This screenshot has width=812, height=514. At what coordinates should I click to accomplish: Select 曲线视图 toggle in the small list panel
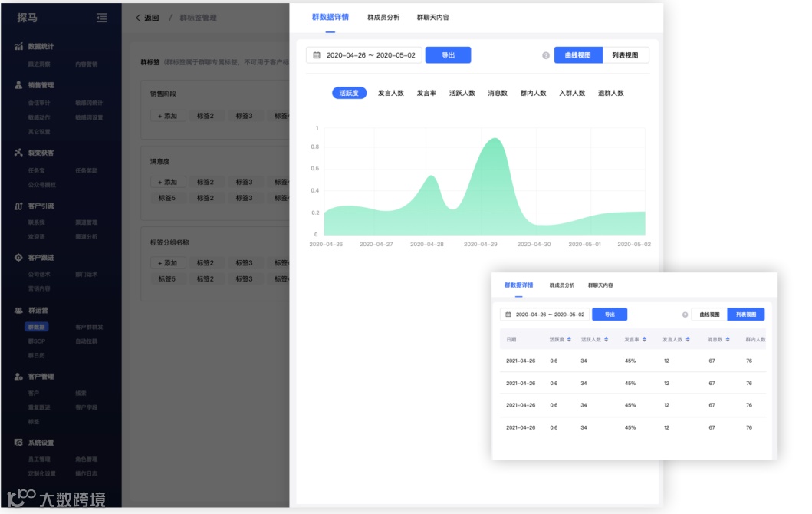coord(709,315)
